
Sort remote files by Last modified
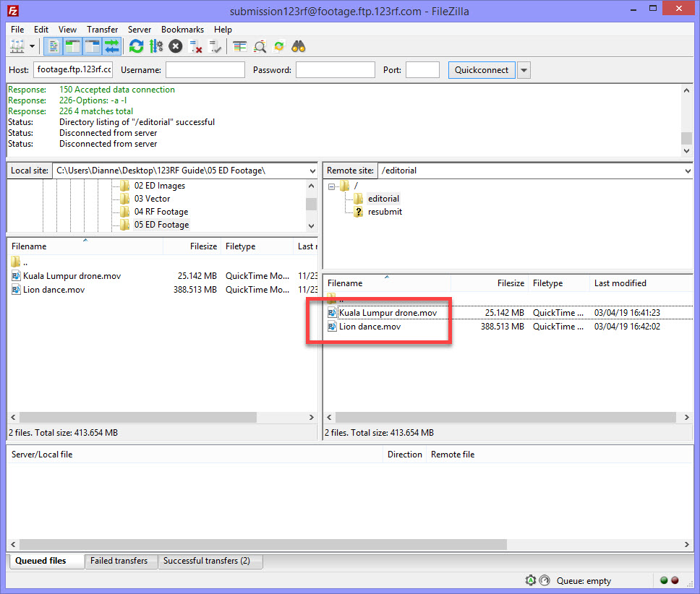(x=641, y=283)
